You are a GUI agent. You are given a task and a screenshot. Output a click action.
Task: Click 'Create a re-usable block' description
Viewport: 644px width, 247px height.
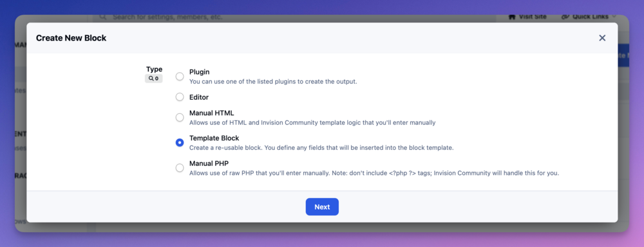(321, 148)
